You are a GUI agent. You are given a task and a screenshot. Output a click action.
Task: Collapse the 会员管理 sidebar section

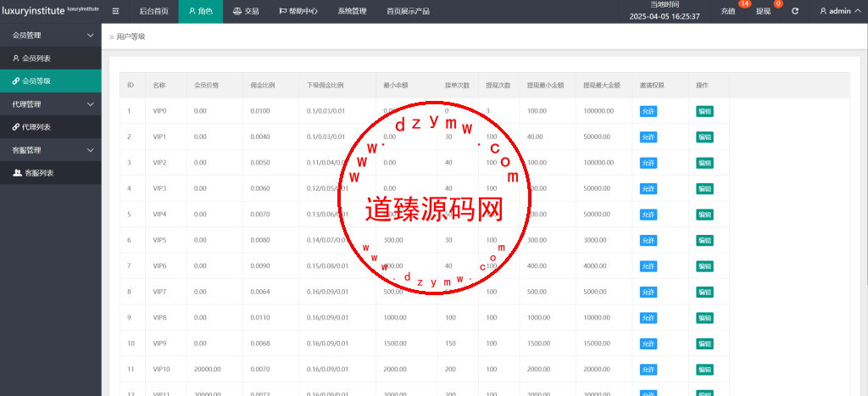50,35
